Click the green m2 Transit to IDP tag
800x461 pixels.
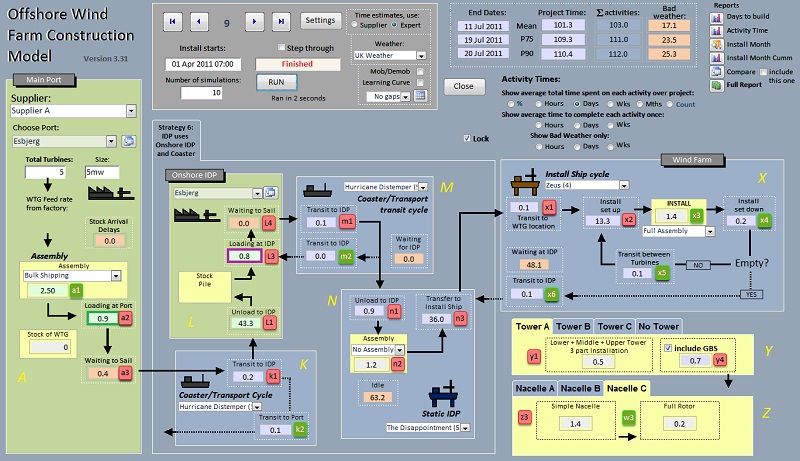coord(346,256)
